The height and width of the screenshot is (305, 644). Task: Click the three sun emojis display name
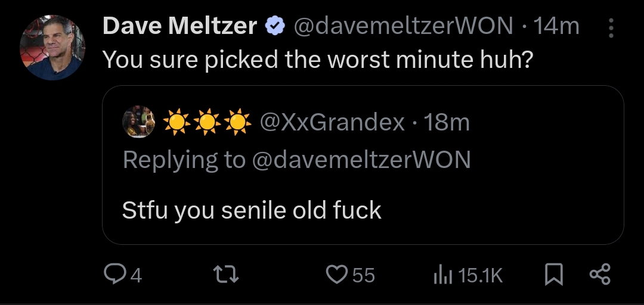[x=207, y=123]
